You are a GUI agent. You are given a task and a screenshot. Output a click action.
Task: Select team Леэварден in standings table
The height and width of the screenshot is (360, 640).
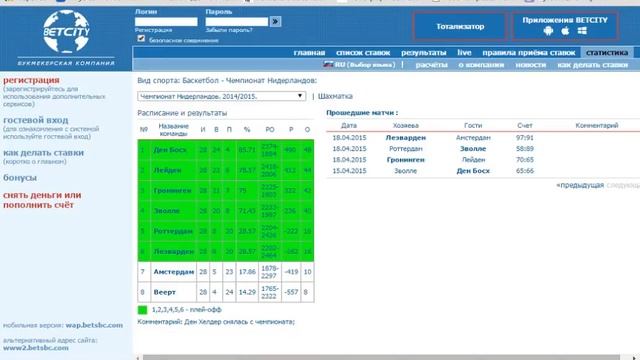(173, 251)
